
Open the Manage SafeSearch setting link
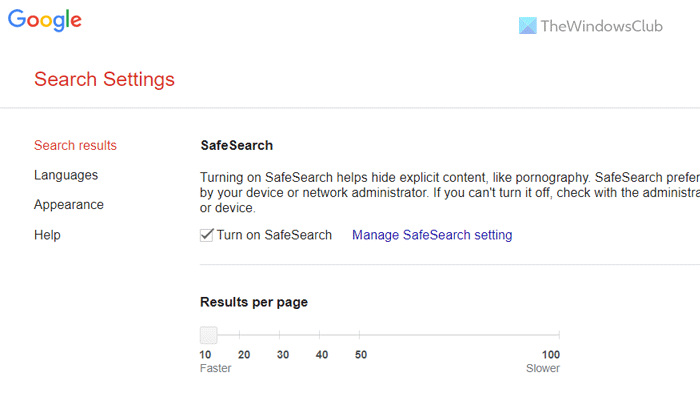(x=432, y=235)
